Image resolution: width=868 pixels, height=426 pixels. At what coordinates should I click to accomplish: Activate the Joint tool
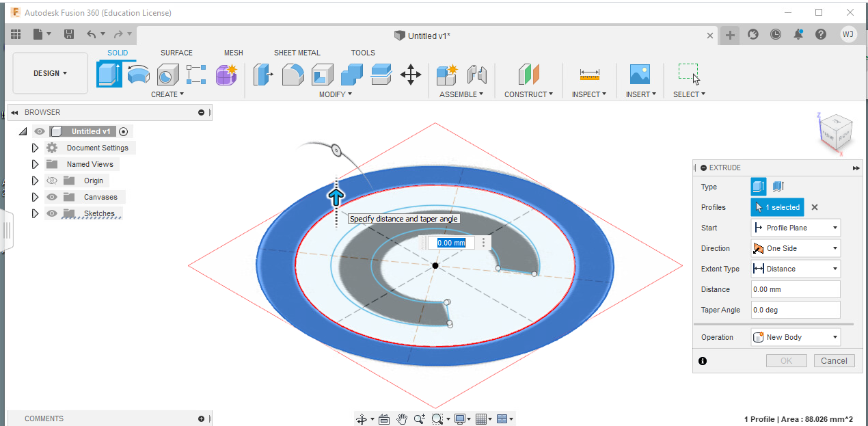tap(477, 74)
